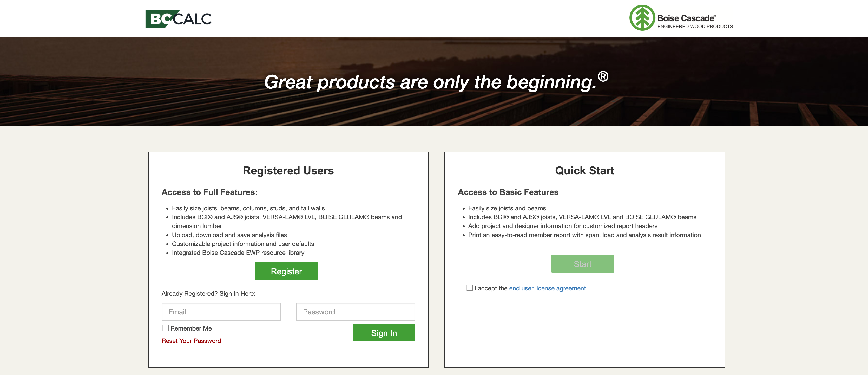Focus the Password input field
The image size is (868, 375).
[x=356, y=312]
